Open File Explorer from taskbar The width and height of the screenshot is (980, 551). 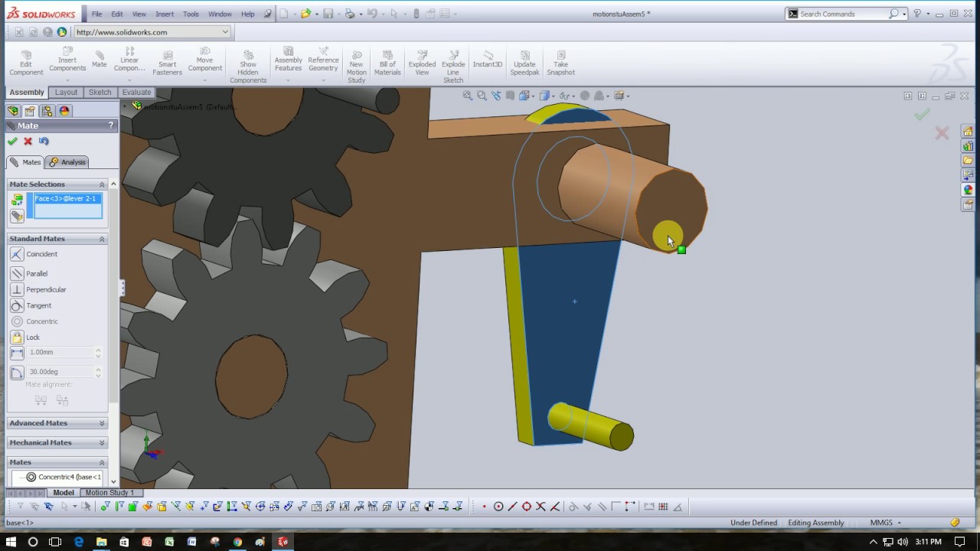[101, 542]
